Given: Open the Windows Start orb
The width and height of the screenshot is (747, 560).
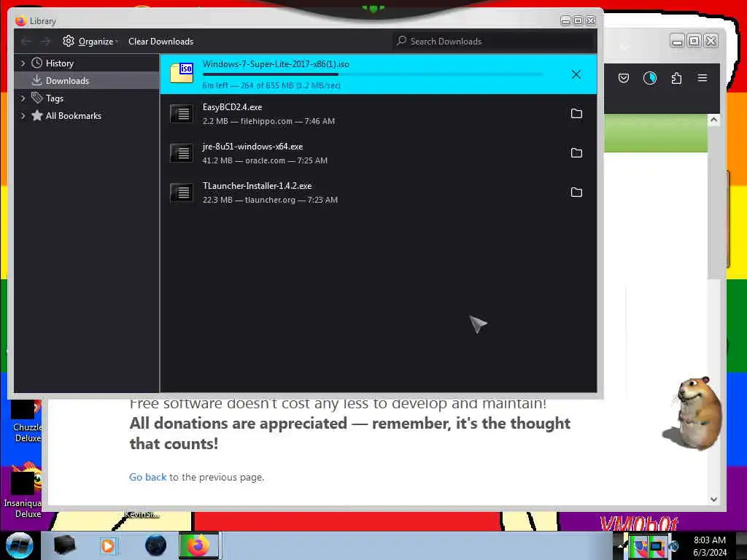Looking at the screenshot, I should tap(20, 545).
